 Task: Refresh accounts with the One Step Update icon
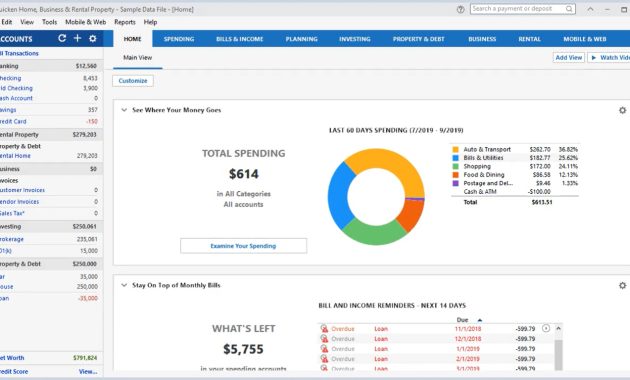(x=62, y=38)
